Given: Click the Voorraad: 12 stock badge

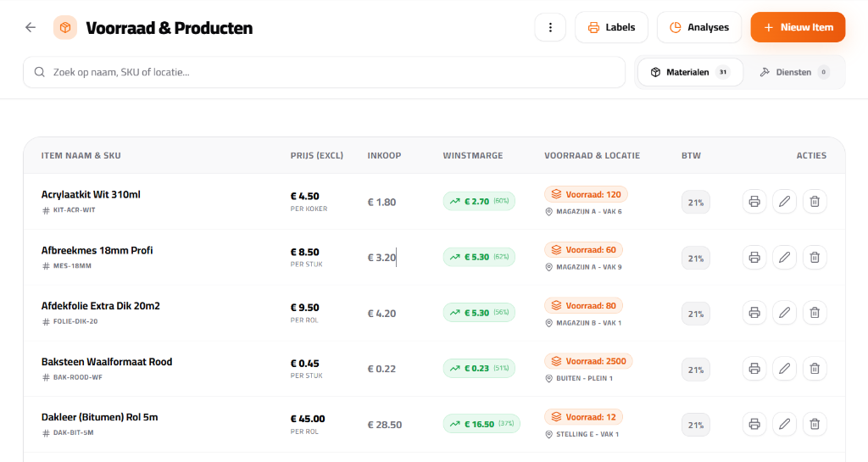Looking at the screenshot, I should click(x=583, y=417).
